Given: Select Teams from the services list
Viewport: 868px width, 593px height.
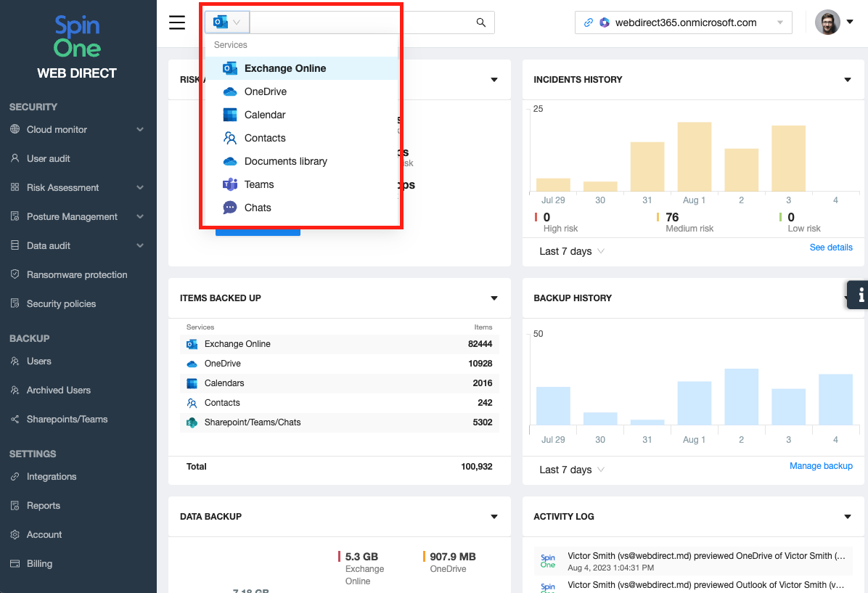Looking at the screenshot, I should 259,184.
